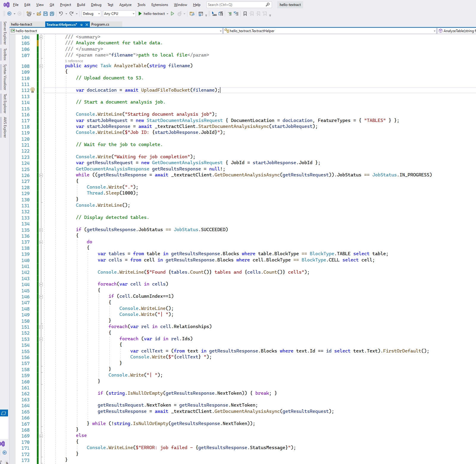Close the TextractHelper.cs tab
476x464 pixels.
click(x=87, y=25)
